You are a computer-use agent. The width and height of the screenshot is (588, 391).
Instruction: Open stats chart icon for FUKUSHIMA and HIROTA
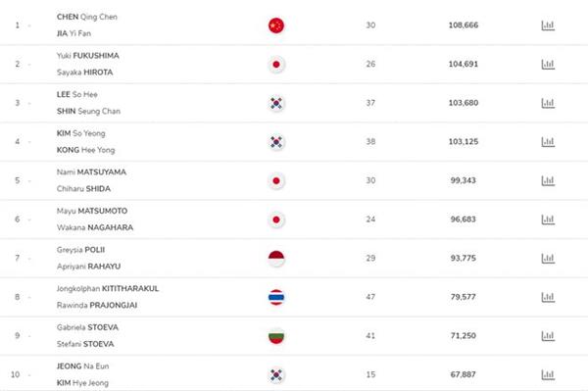548,64
